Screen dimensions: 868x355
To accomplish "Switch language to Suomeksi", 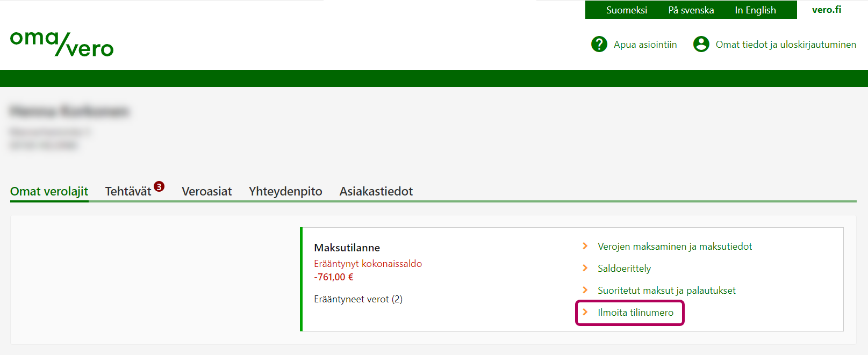I will point(626,10).
